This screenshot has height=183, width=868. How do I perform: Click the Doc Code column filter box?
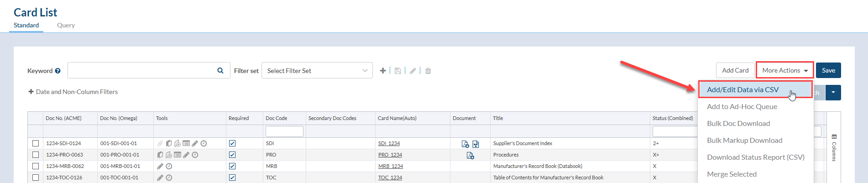[x=284, y=131]
